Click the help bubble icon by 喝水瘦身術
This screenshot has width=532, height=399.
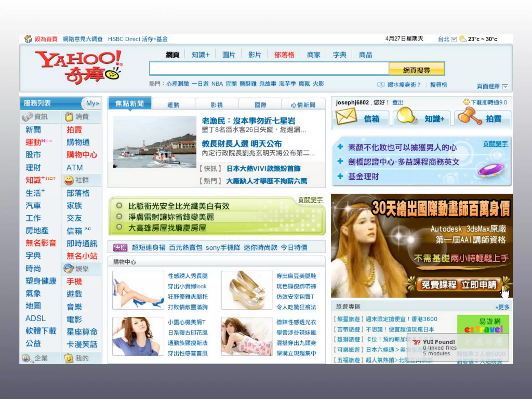point(381,85)
